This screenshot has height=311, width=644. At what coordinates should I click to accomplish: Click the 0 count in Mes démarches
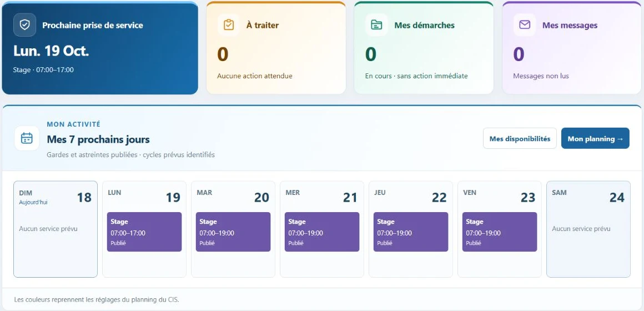coord(370,54)
